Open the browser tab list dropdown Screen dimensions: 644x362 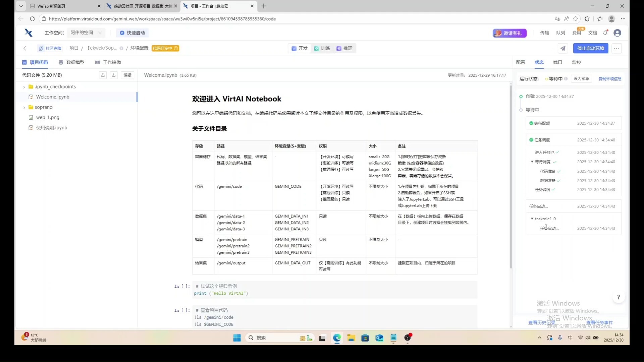pyautogui.click(x=21, y=6)
